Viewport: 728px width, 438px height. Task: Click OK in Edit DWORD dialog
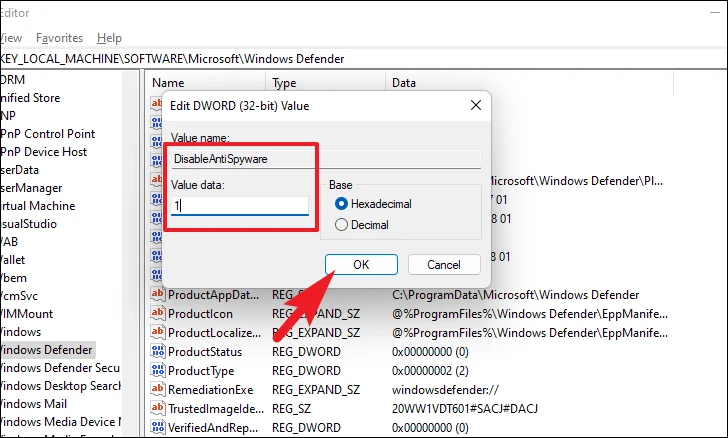coord(361,264)
